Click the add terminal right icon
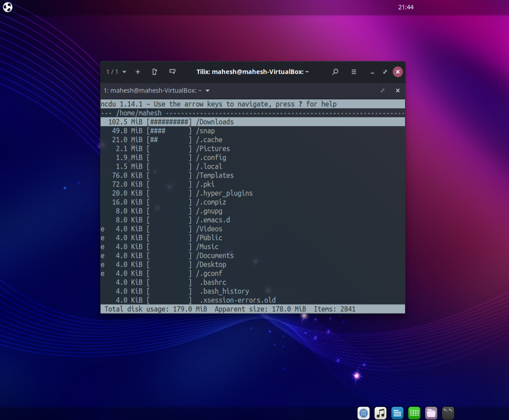 click(155, 72)
